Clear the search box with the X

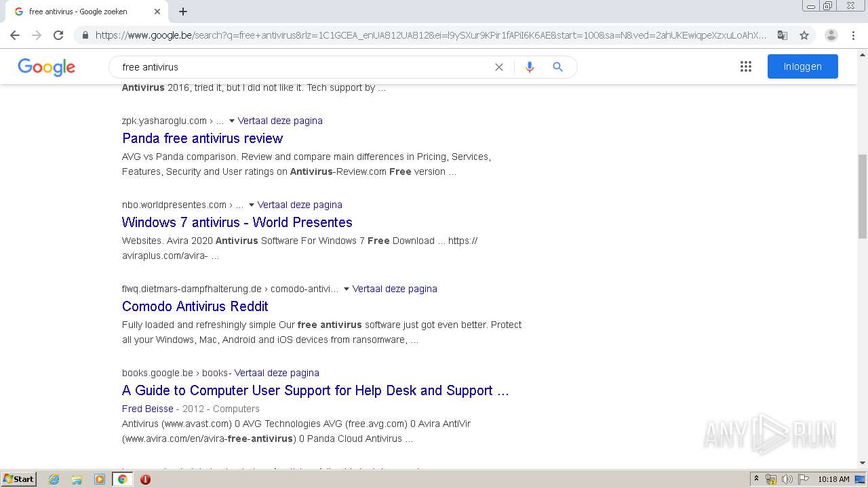coord(499,67)
